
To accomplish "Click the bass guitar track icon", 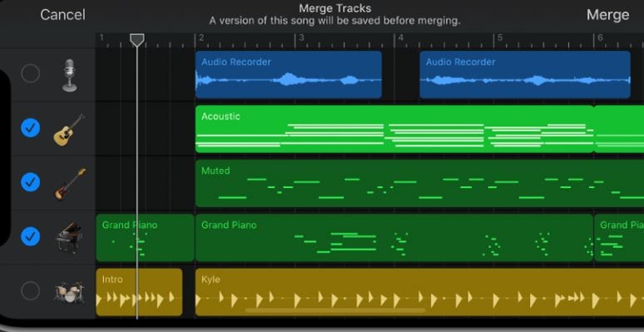I will (x=70, y=184).
